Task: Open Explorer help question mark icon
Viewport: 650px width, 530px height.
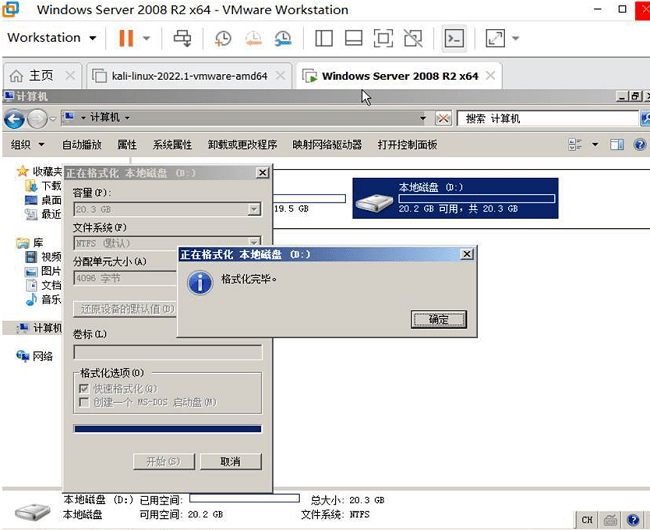Action: tap(640, 144)
